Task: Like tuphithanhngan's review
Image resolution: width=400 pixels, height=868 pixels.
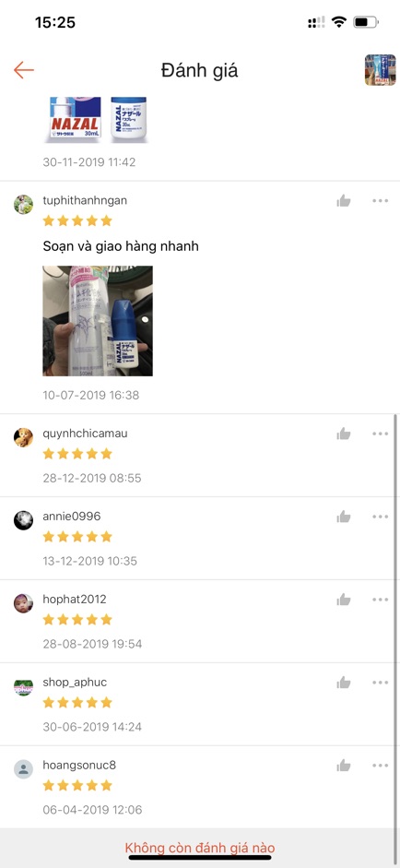Action: pyautogui.click(x=344, y=200)
